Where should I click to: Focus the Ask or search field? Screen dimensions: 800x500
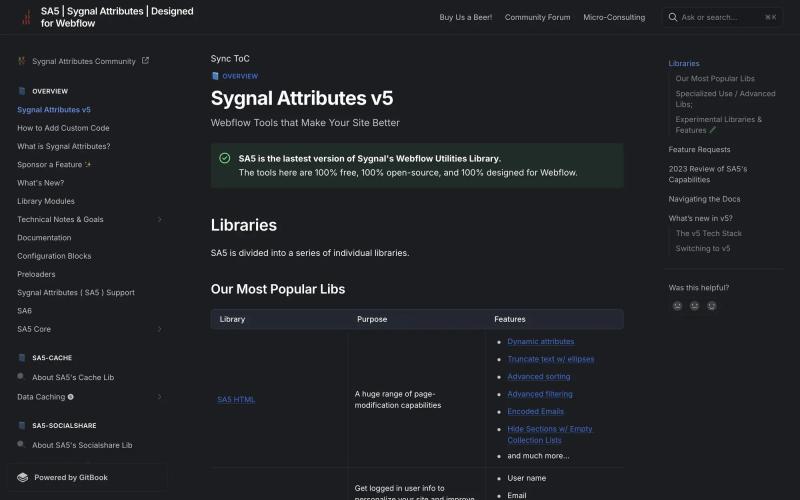[722, 17]
